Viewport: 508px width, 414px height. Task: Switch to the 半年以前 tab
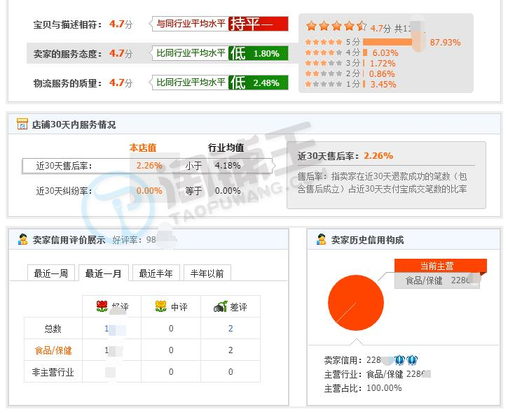207,273
